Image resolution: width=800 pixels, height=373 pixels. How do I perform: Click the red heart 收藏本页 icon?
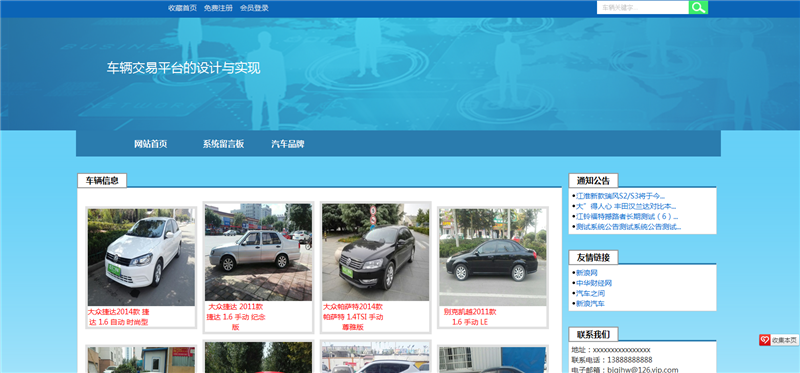pyautogui.click(x=764, y=340)
